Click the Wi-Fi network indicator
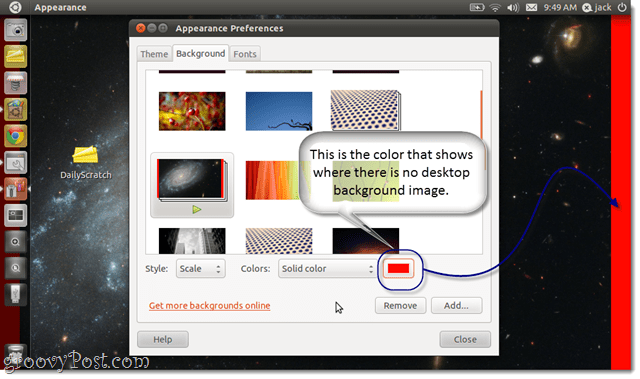This screenshot has height=379, width=640. coord(495,7)
